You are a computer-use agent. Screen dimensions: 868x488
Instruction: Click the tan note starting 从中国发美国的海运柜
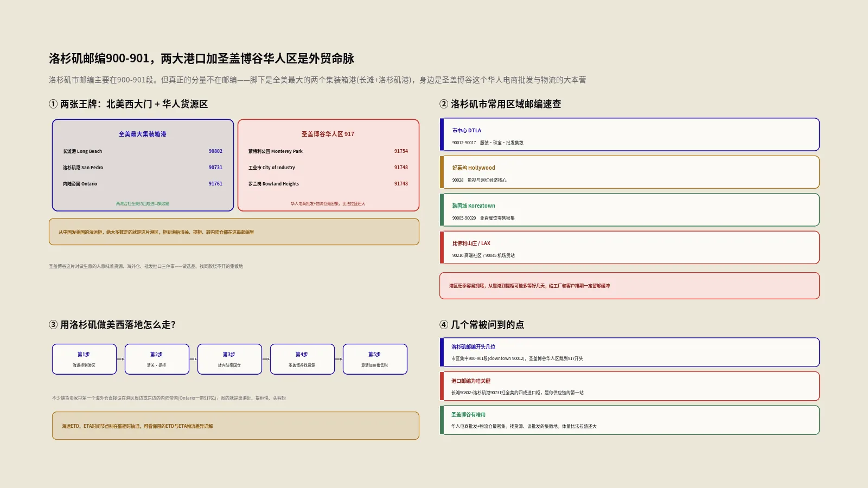(234, 232)
